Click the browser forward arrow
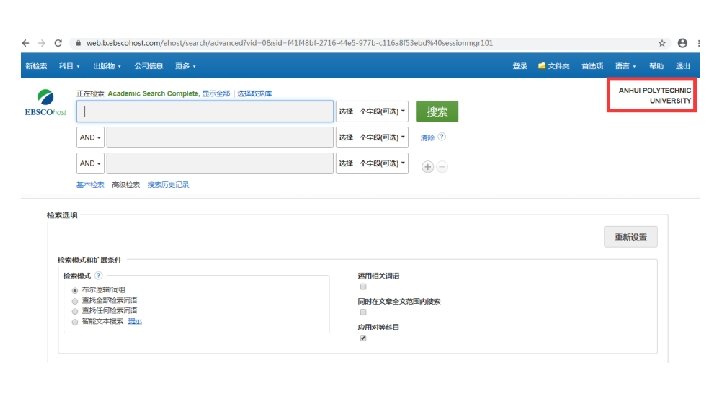Image resolution: width=720 pixels, height=405 pixels. point(42,43)
